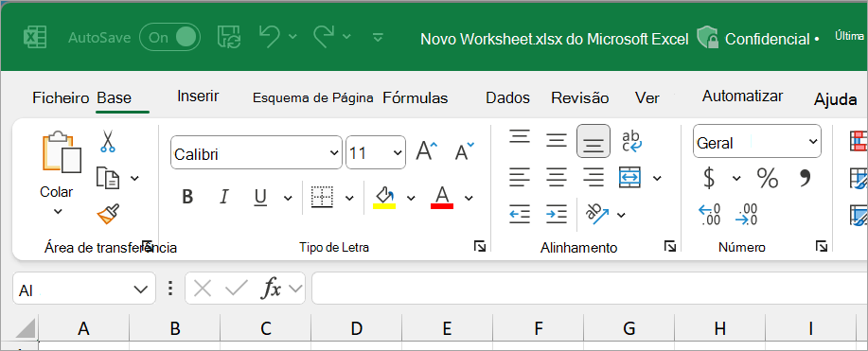Screen dimensions: 868x351
Task: Click the Confidencial sensitivity shield icon
Action: [707, 38]
